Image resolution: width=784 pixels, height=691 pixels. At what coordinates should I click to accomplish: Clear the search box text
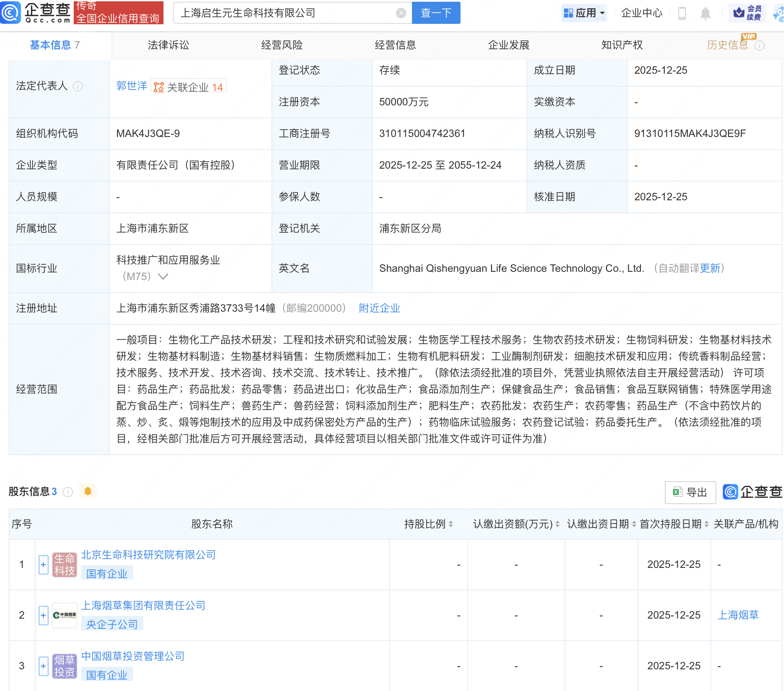coord(401,13)
